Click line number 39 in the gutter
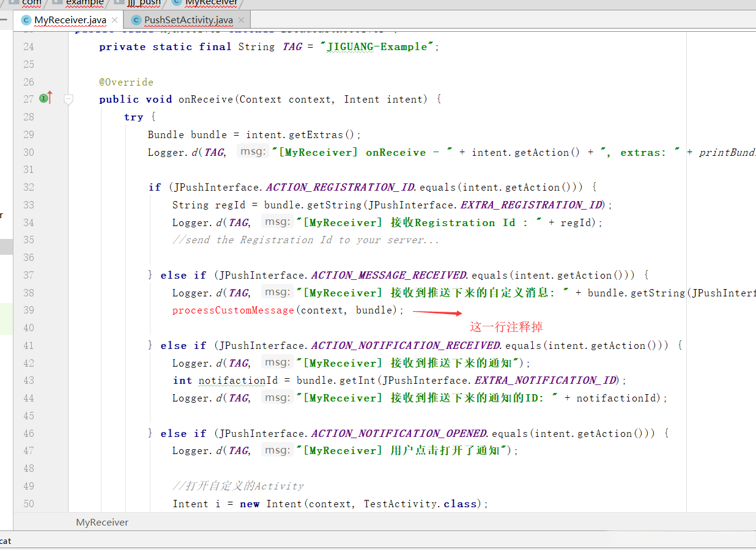756x550 pixels. [29, 310]
